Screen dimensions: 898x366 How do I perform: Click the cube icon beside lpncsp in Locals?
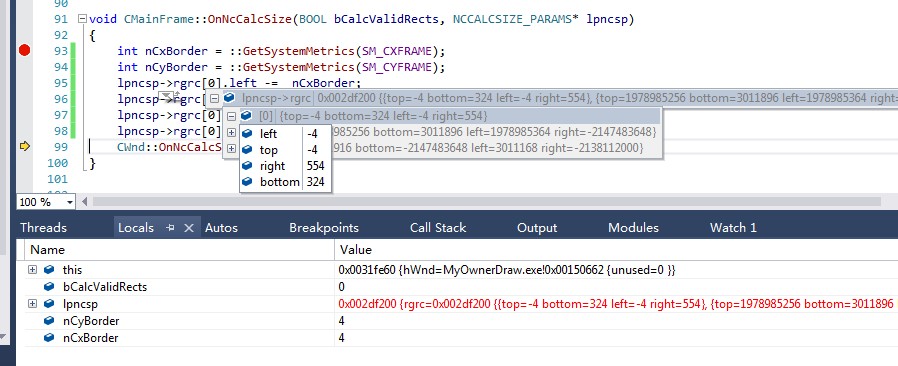click(x=49, y=304)
